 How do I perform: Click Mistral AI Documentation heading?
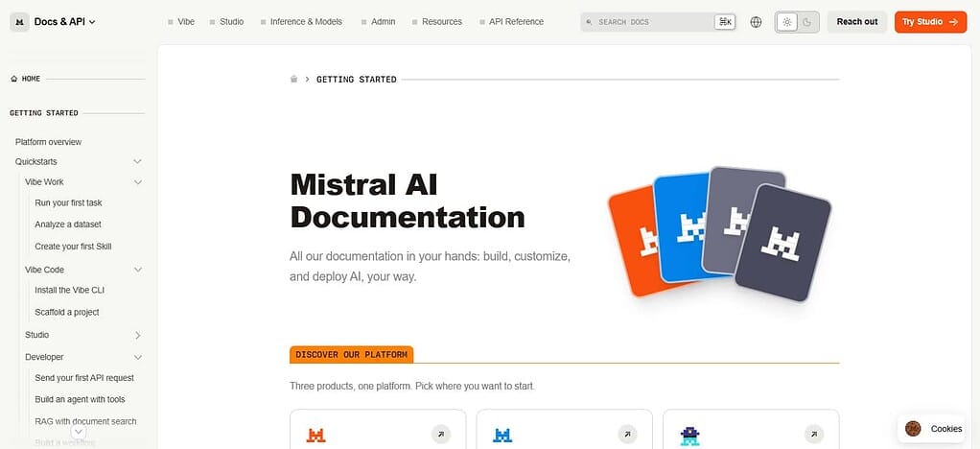point(408,201)
